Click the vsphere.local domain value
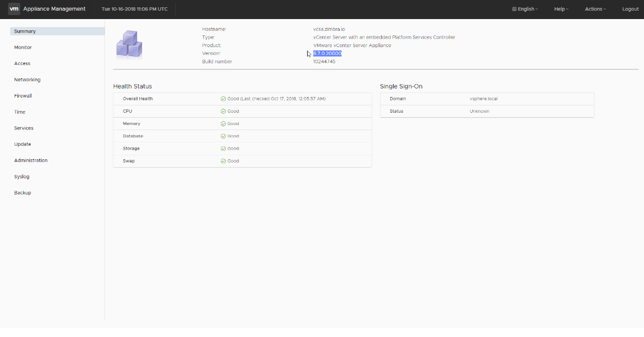 pyautogui.click(x=483, y=99)
